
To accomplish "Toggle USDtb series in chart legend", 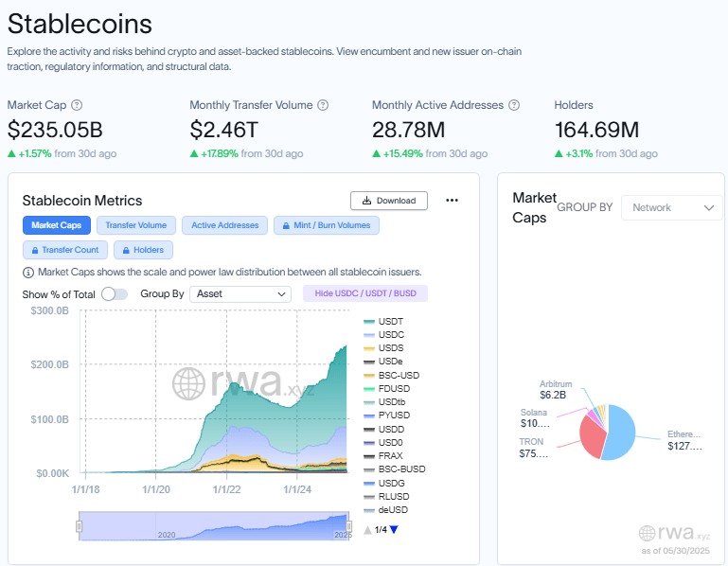I will [x=384, y=402].
